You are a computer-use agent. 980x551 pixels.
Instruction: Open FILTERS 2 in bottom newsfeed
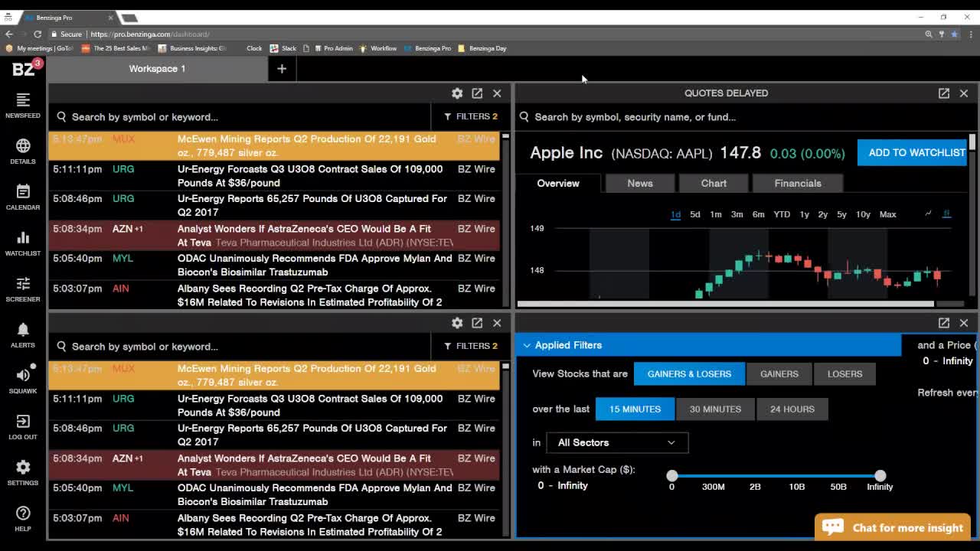tap(471, 346)
